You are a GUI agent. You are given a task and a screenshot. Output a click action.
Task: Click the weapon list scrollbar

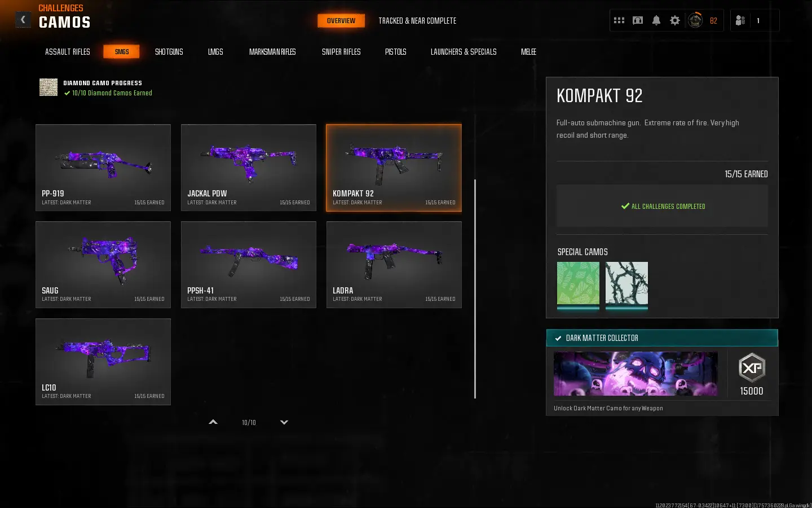[475, 288]
